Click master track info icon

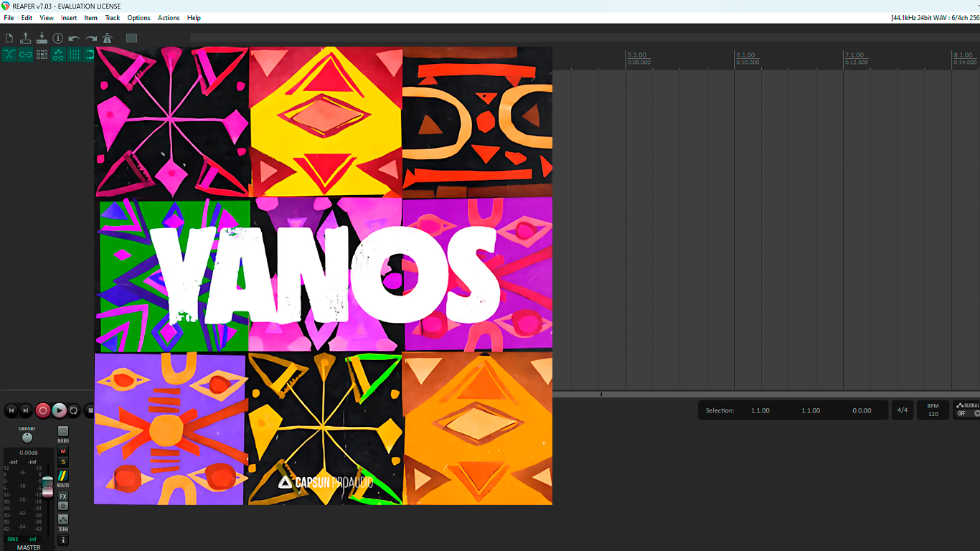63,540
